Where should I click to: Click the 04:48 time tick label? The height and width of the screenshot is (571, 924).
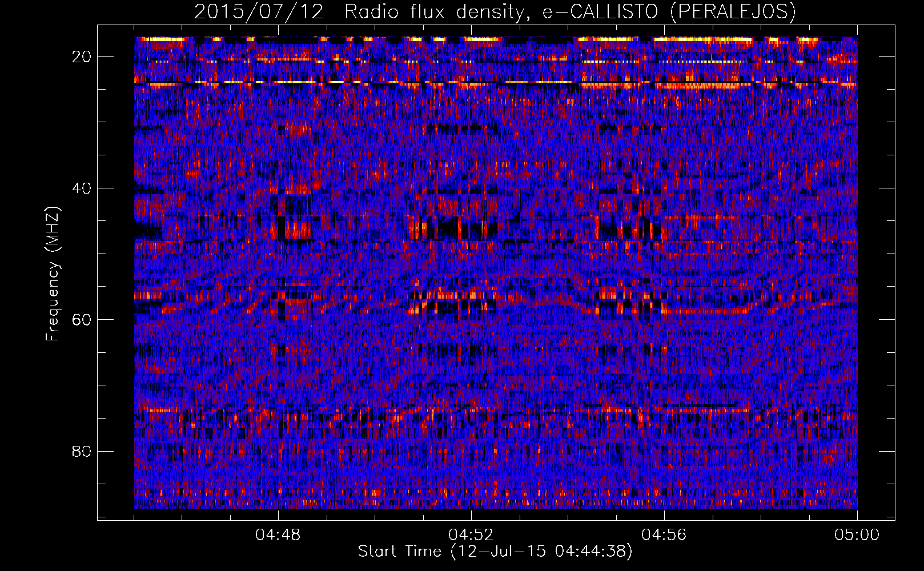(x=278, y=535)
